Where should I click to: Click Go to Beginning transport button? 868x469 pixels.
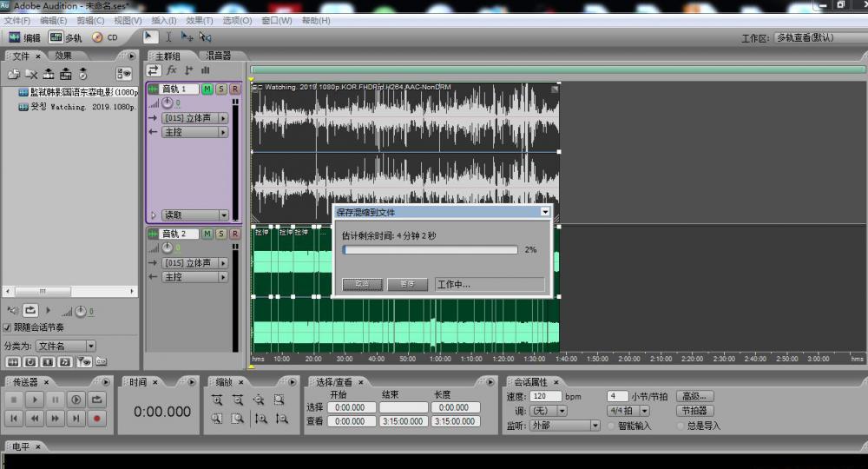[14, 419]
